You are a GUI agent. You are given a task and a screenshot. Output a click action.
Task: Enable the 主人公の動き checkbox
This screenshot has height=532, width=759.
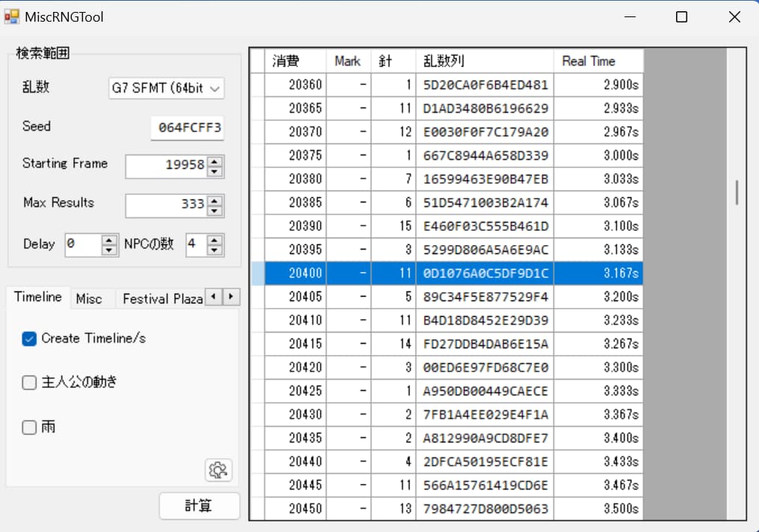click(x=29, y=383)
